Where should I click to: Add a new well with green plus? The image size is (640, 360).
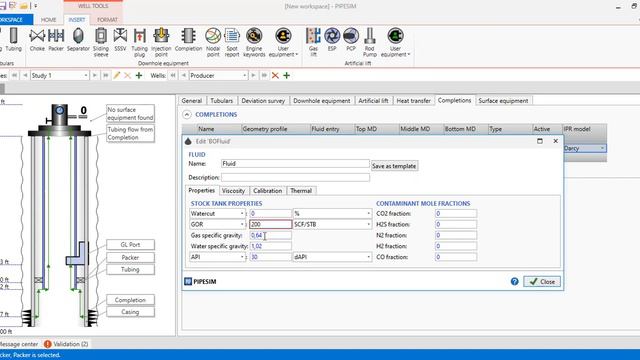(x=287, y=76)
